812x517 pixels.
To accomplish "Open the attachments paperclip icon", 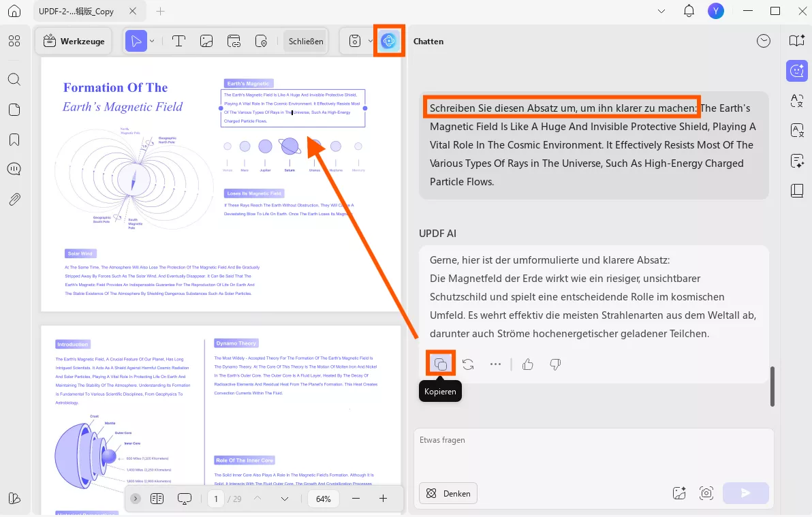I will point(14,199).
